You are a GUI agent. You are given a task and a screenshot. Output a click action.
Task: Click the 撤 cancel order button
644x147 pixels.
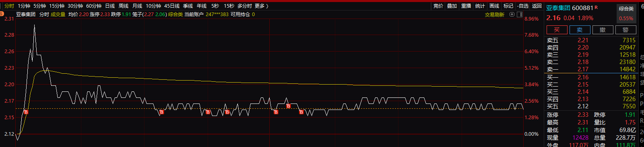603,30
